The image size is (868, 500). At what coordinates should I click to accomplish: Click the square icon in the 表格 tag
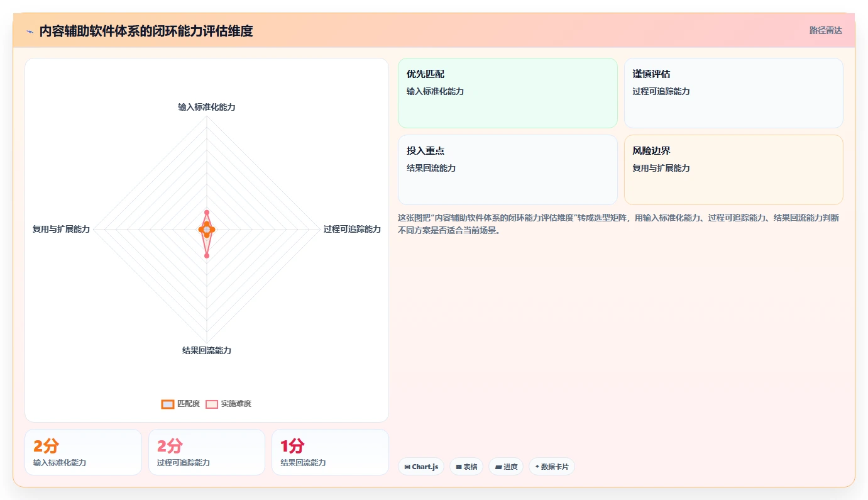(x=459, y=467)
